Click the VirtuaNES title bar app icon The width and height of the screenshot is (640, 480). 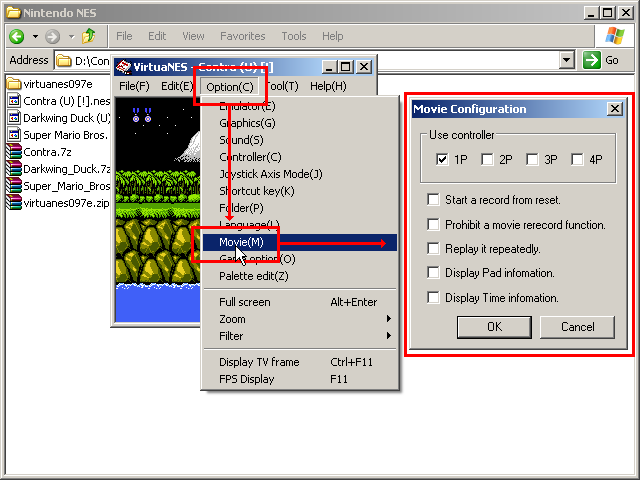123,67
